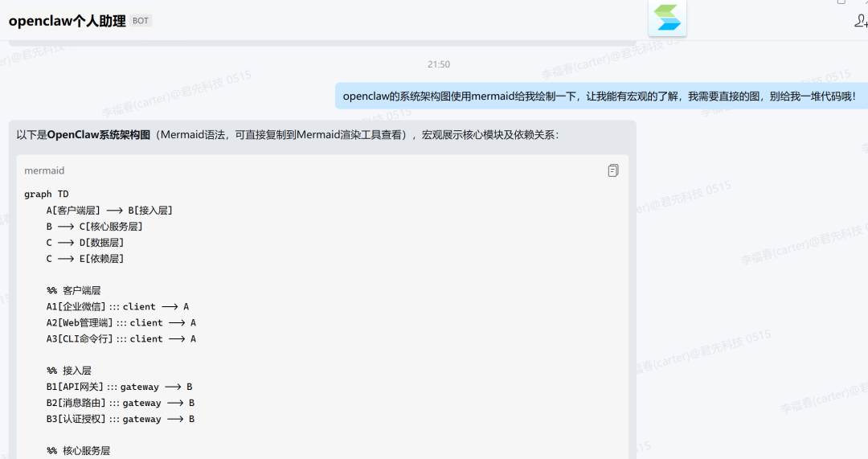The height and width of the screenshot is (459, 868).
Task: Select the line A2[Web管理端] ::: client
Action: tap(121, 323)
